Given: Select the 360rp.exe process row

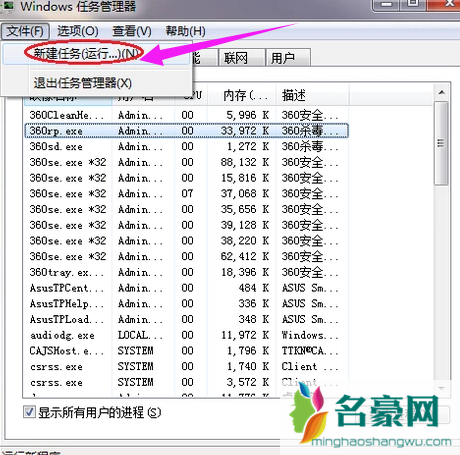Looking at the screenshot, I should pos(187,131).
